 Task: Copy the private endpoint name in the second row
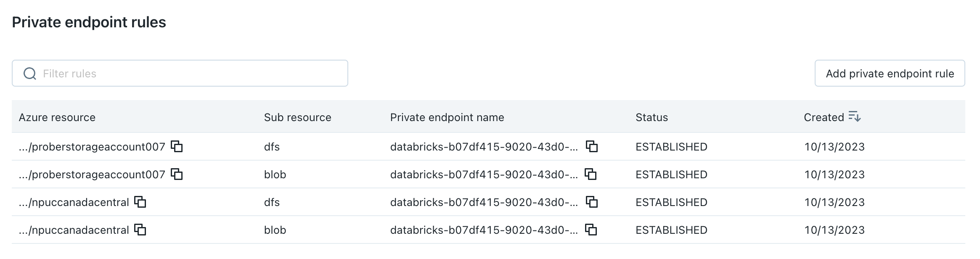click(x=593, y=174)
